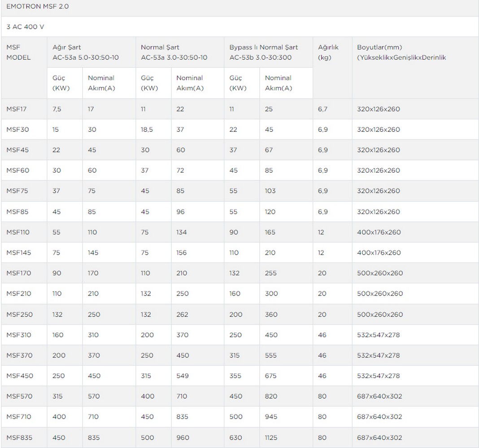Click the "67" current in MSF45 row
Image resolution: width=479 pixels, height=448 pixels.
(x=269, y=150)
